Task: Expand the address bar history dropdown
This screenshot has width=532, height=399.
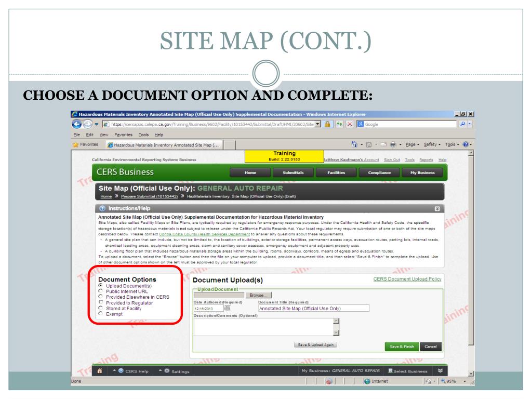Action: (317, 125)
